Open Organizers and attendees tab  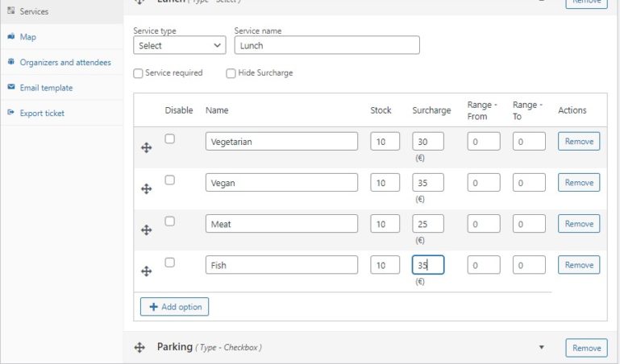pyautogui.click(x=62, y=62)
